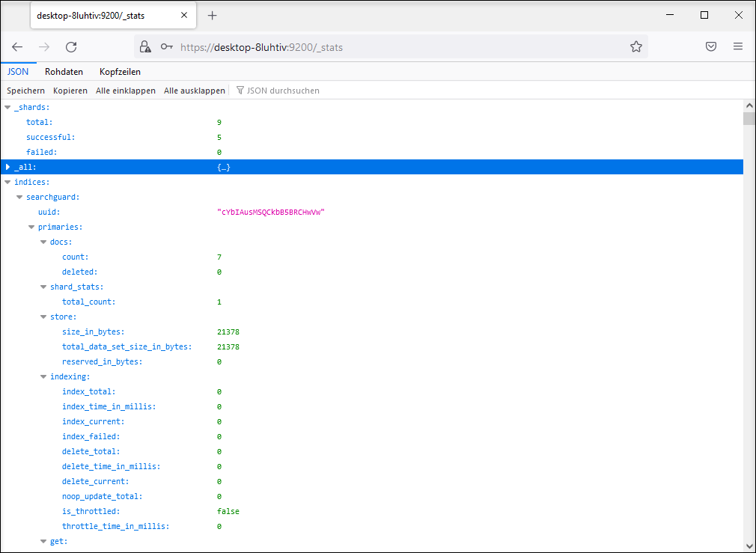Open the Firefox hamburger menu
Viewport: 756px width, 553px height.
click(x=738, y=46)
